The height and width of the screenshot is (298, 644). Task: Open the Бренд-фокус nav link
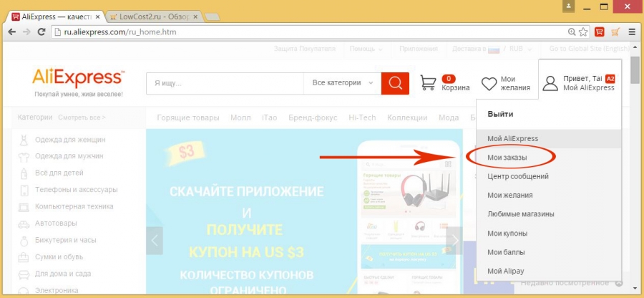click(313, 118)
